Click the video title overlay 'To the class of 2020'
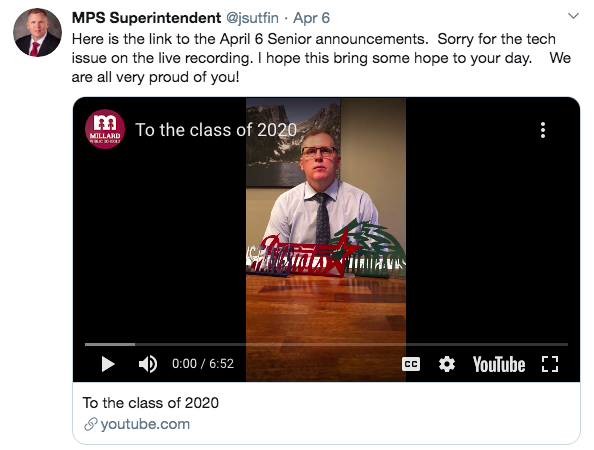 click(216, 130)
